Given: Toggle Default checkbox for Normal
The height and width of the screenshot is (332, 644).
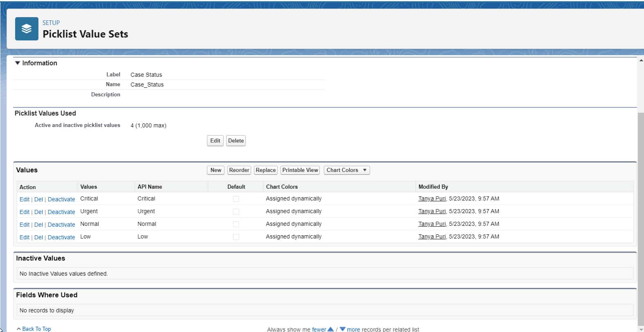Looking at the screenshot, I should click(x=236, y=224).
